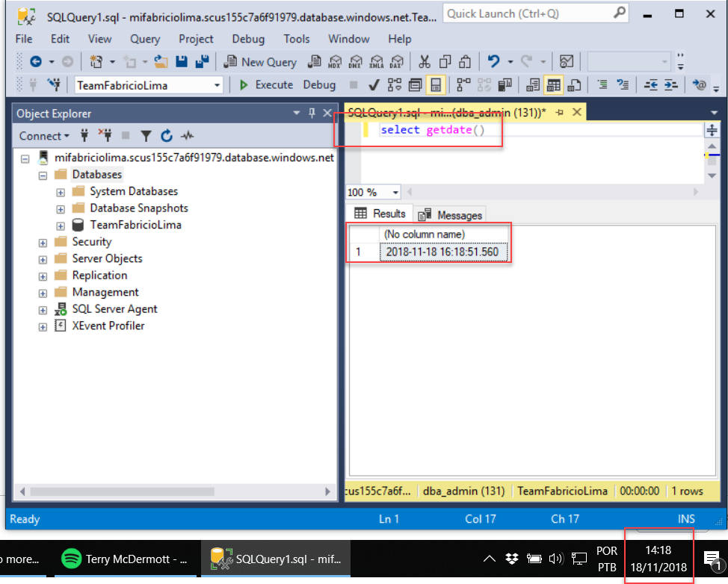The height and width of the screenshot is (584, 728).
Task: Click the Quick Launch search field
Action: click(x=528, y=13)
